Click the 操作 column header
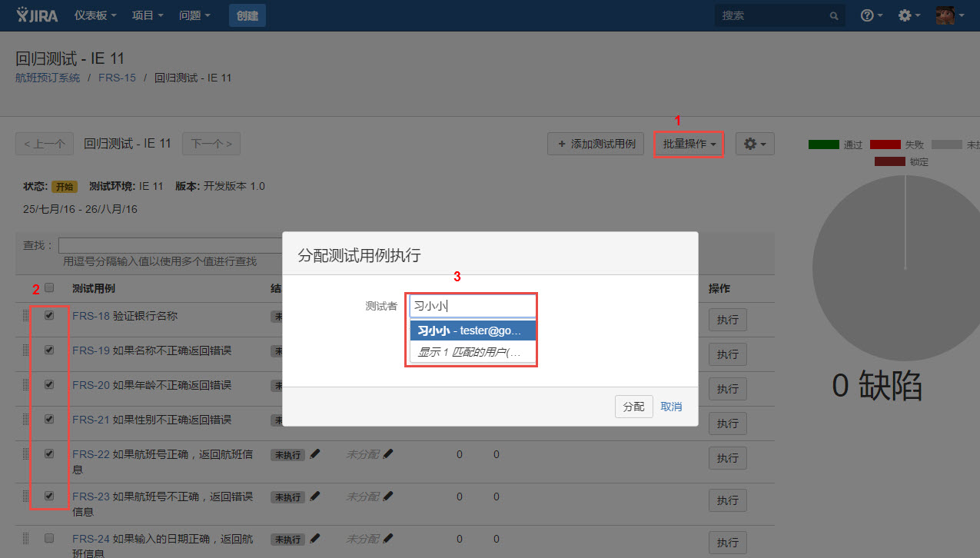The height and width of the screenshot is (558, 980). pyautogui.click(x=719, y=289)
